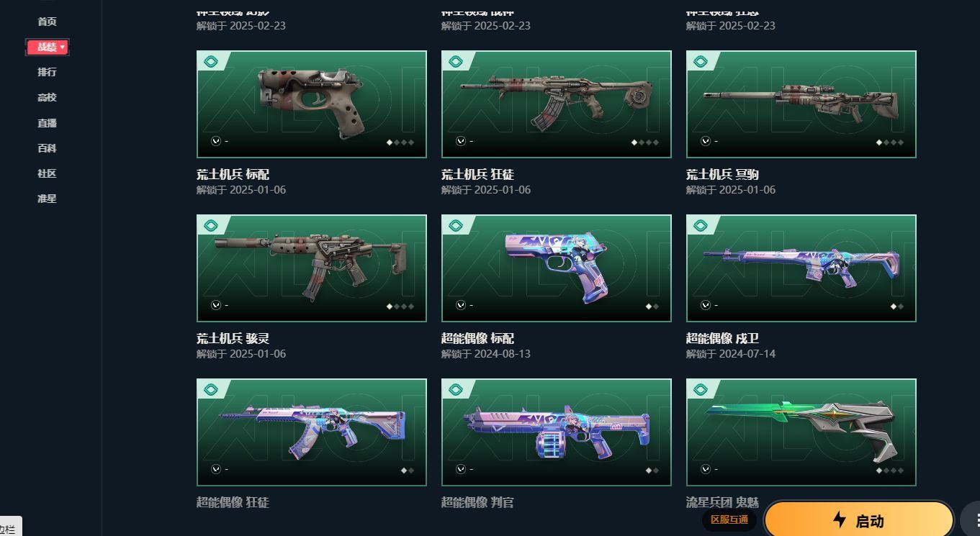Open the 荒土机兵 冥驹 sniper skin thumbnail
980x536 pixels.
(x=801, y=104)
